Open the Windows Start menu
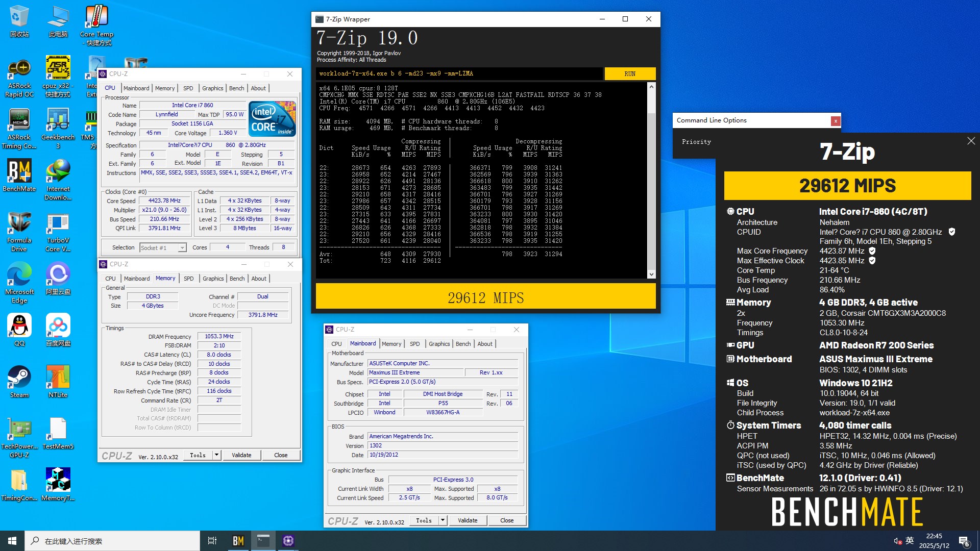The image size is (980, 551). [12, 541]
